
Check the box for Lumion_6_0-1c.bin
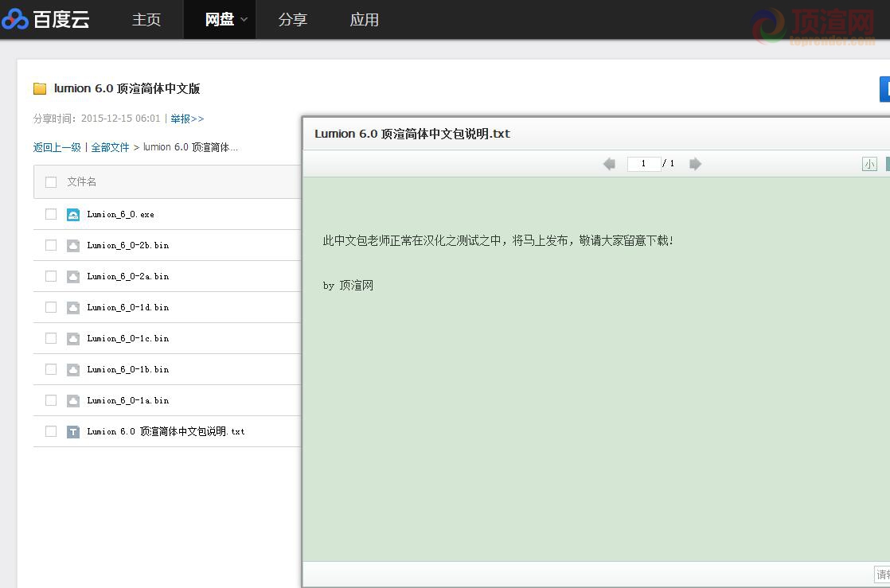pos(51,338)
